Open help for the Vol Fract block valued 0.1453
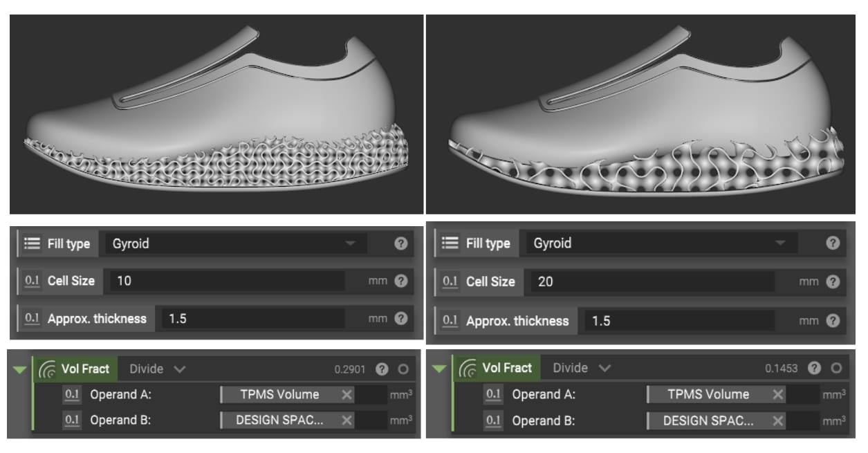The image size is (868, 453). [x=815, y=368]
